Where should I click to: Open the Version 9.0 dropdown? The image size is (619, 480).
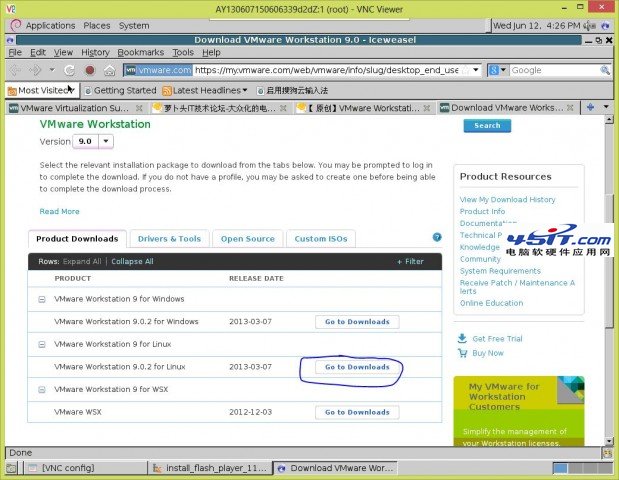click(106, 141)
